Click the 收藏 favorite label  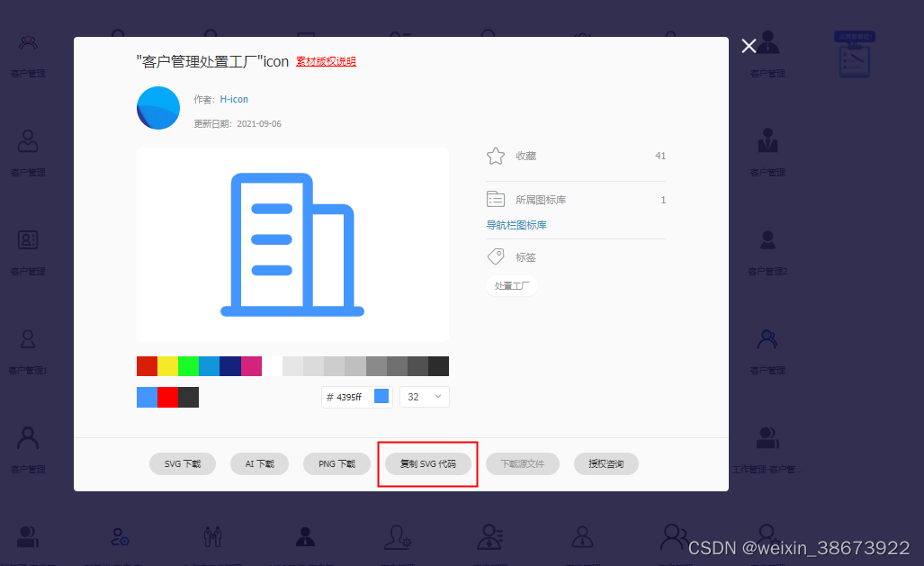pyautogui.click(x=525, y=156)
